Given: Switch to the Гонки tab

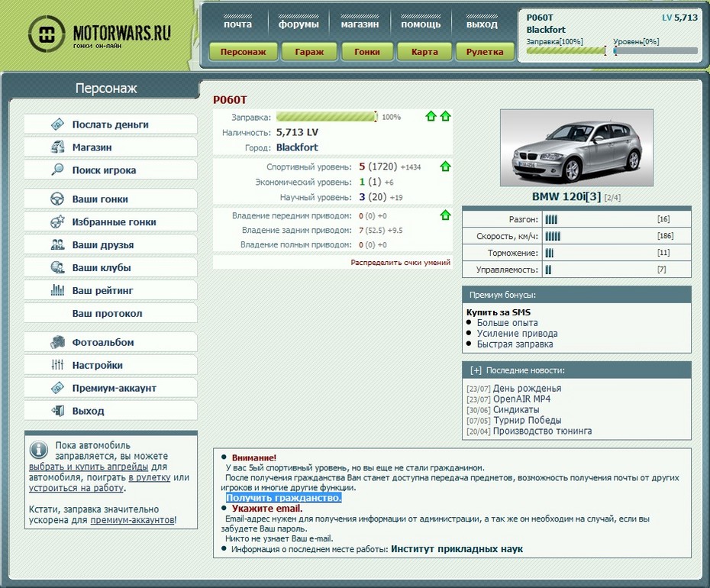Looking at the screenshot, I should pos(366,52).
